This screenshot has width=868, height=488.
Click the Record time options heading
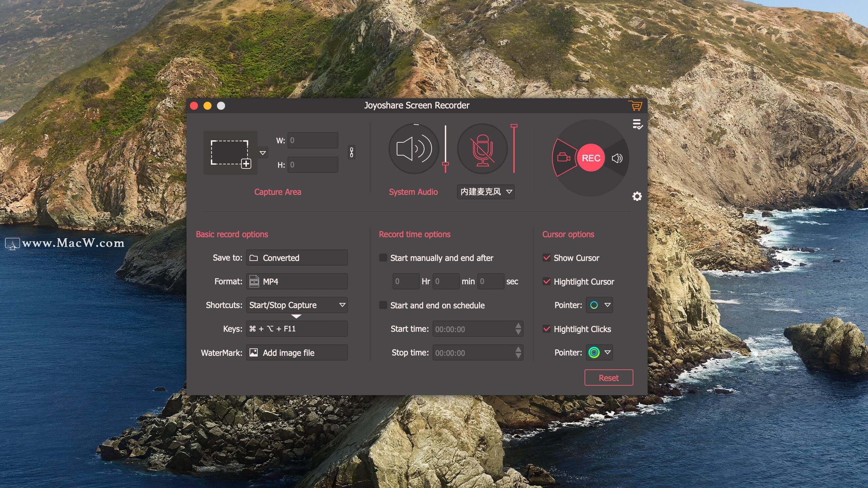click(415, 234)
